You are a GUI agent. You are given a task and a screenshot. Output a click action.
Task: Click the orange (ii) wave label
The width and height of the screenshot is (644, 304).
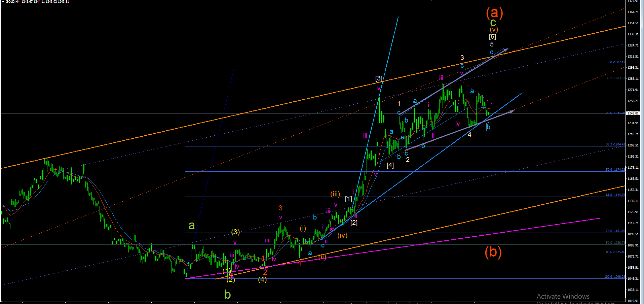point(322,257)
